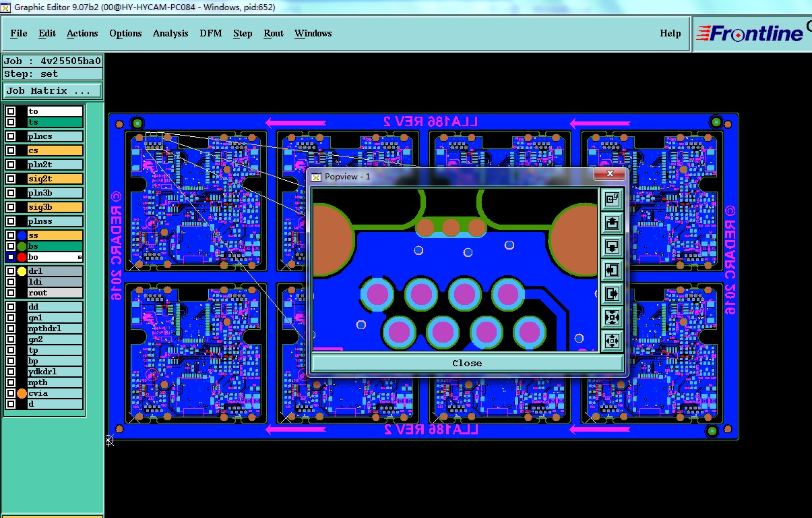This screenshot has height=518, width=812.
Task: Click the 'Step: set' field
Action: pos(53,74)
